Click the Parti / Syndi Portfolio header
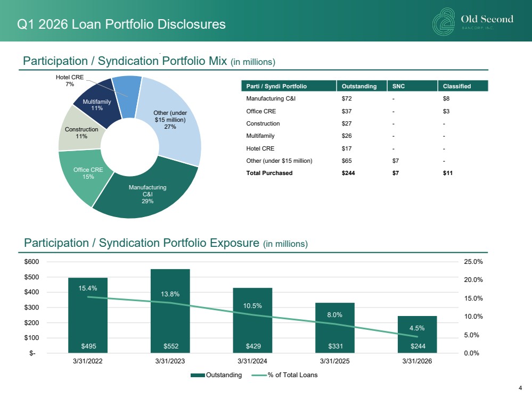The width and height of the screenshot is (532, 399). click(x=289, y=86)
